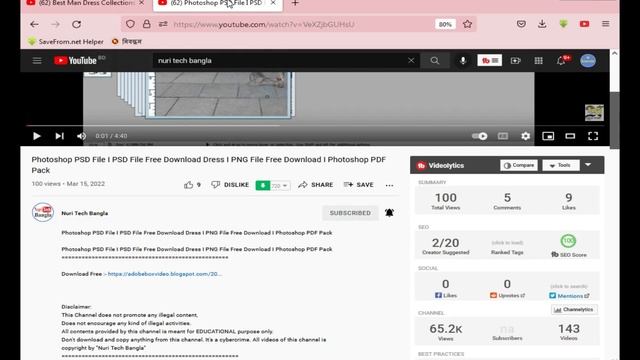Enter full screen mode
640x360 pixels.
point(593,136)
